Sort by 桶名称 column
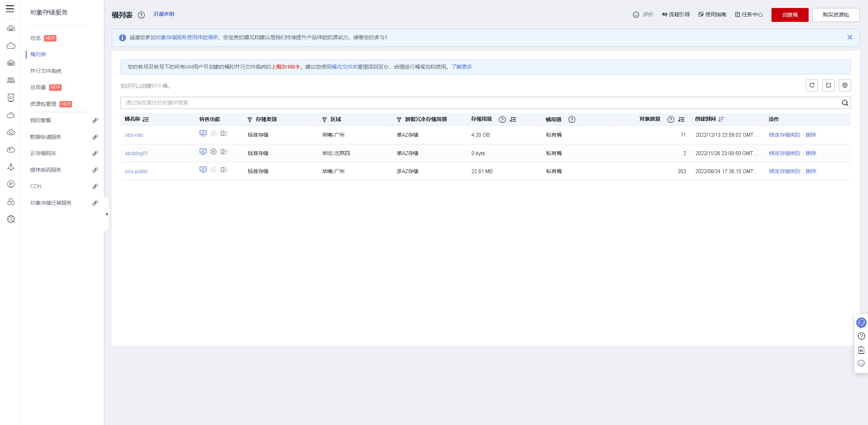The image size is (868, 425). [146, 119]
